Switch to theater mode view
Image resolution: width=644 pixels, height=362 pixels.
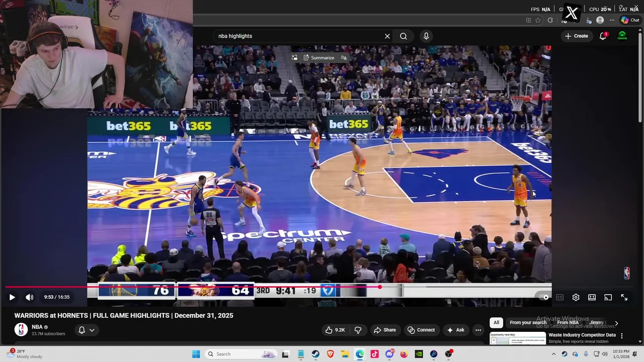point(592,297)
